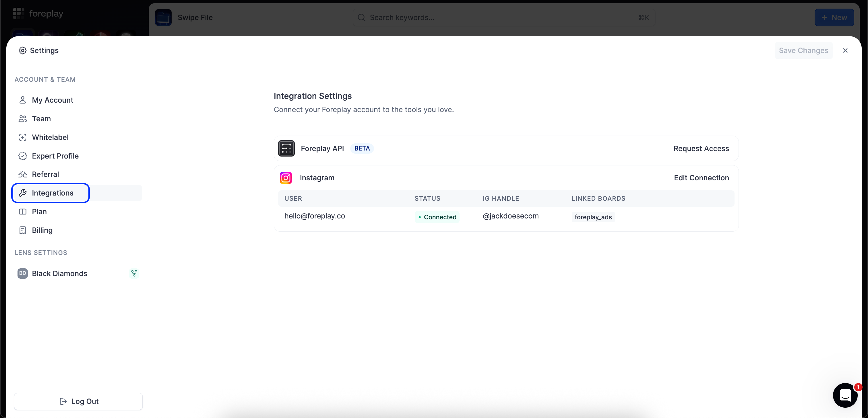Image resolution: width=868 pixels, height=418 pixels.
Task: Click the Save Changes button
Action: pos(803,50)
